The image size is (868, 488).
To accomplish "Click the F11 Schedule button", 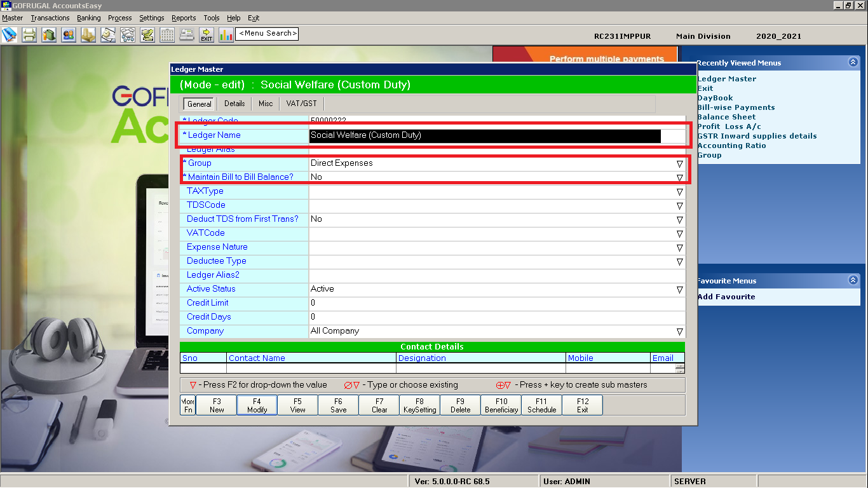I will point(541,405).
